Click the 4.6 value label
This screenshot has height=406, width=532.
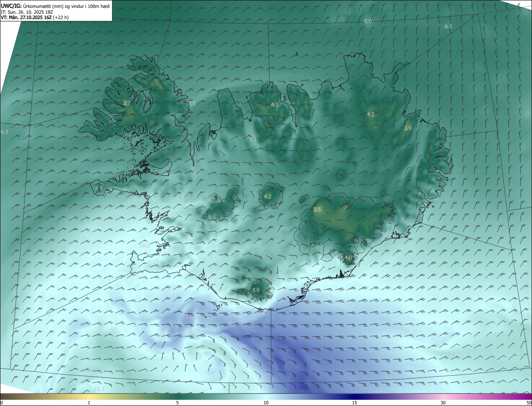click(x=256, y=290)
